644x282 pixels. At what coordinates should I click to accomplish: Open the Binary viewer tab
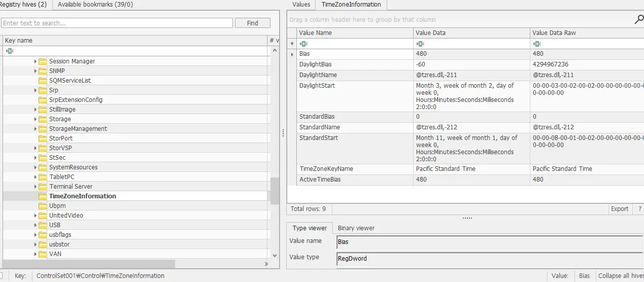coord(356,228)
